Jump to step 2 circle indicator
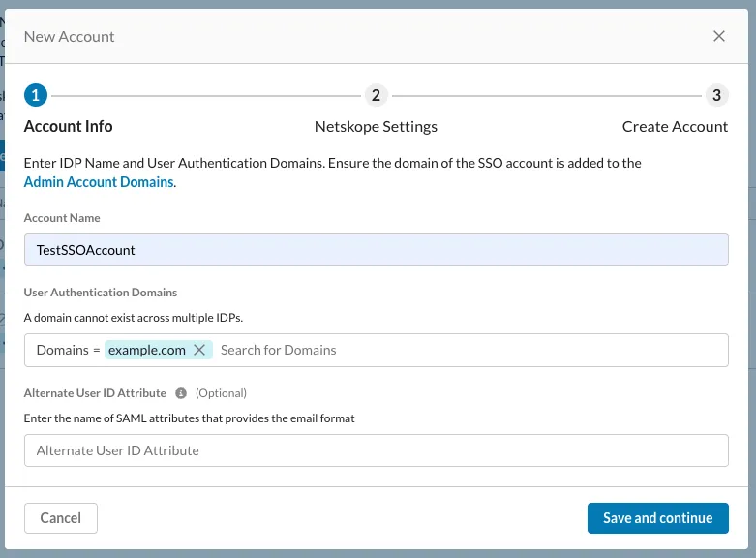756x558 pixels. (x=376, y=95)
